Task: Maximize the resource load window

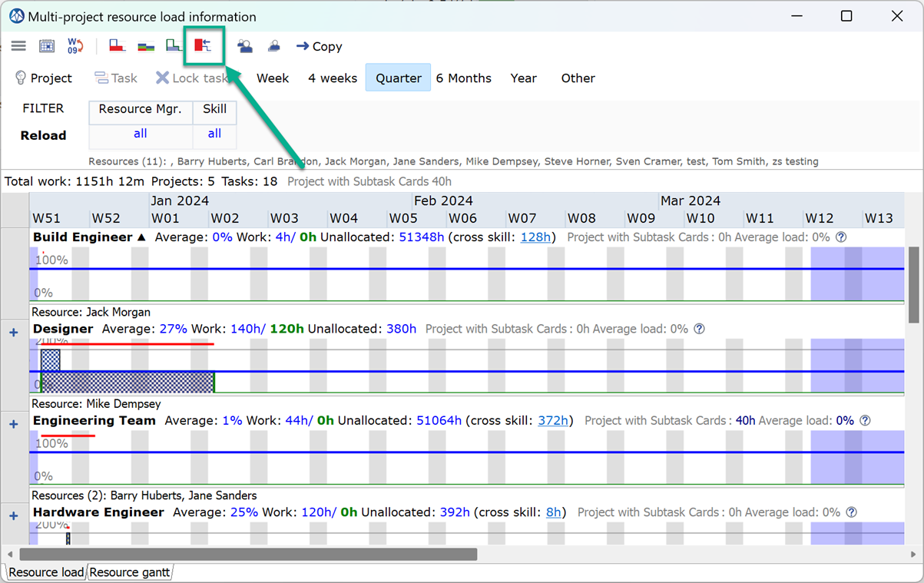Action: [846, 16]
